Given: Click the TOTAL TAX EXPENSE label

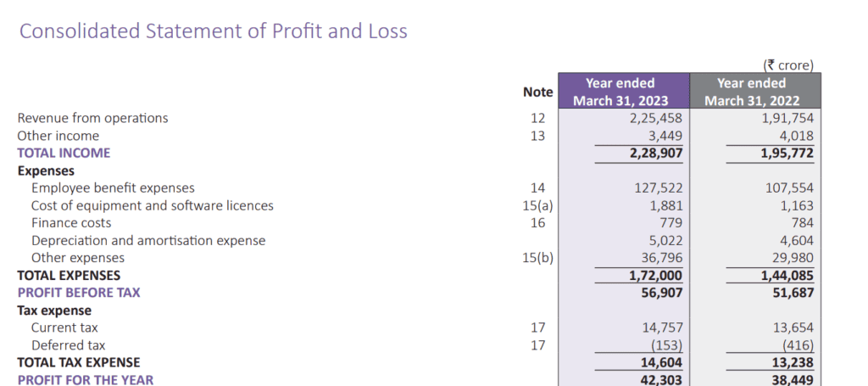Looking at the screenshot, I should click(79, 363).
